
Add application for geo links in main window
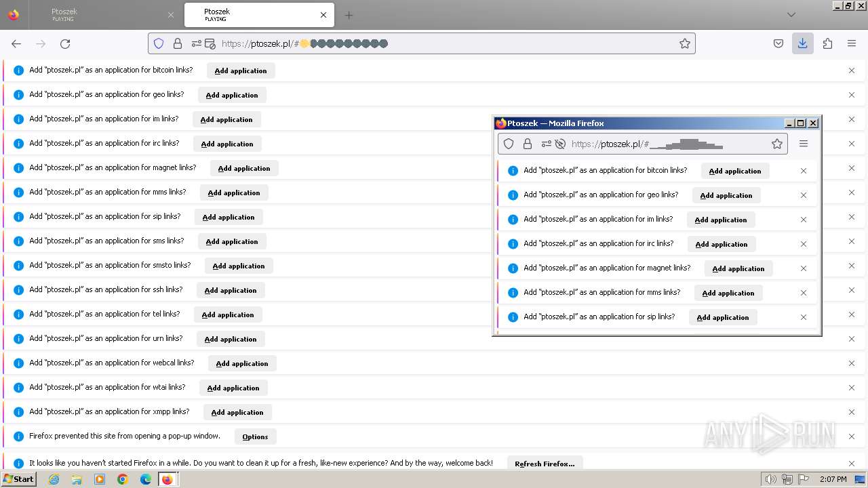click(x=232, y=95)
